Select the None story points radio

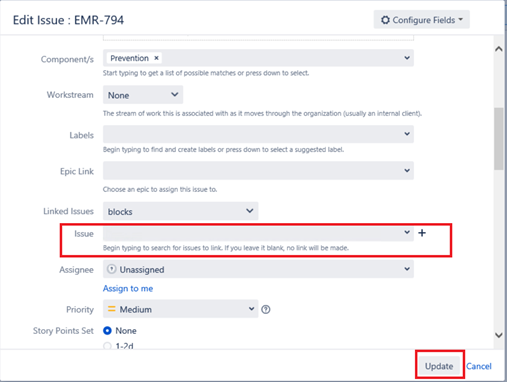pos(107,331)
